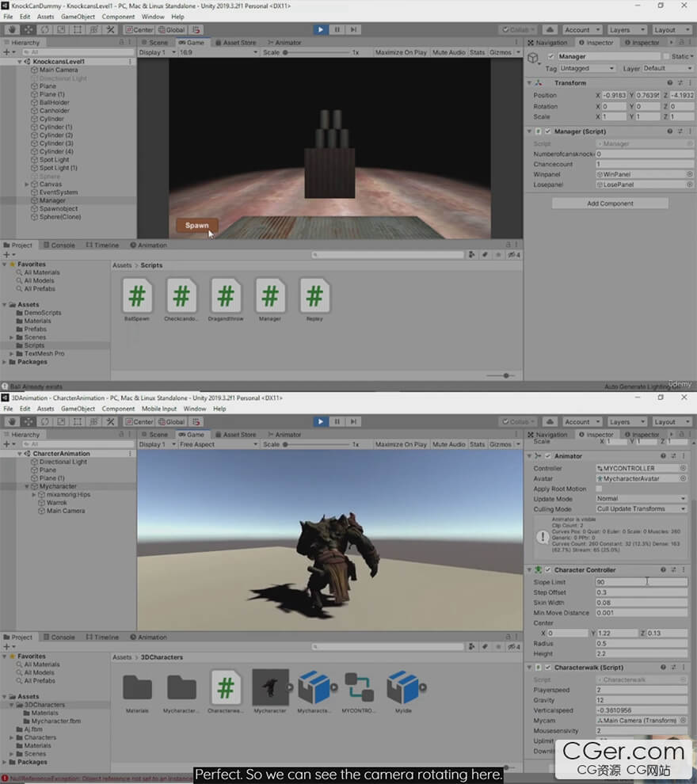Select the Rotate tool in the top Unity window
Viewport: 697px width, 784px height.
pyautogui.click(x=44, y=29)
